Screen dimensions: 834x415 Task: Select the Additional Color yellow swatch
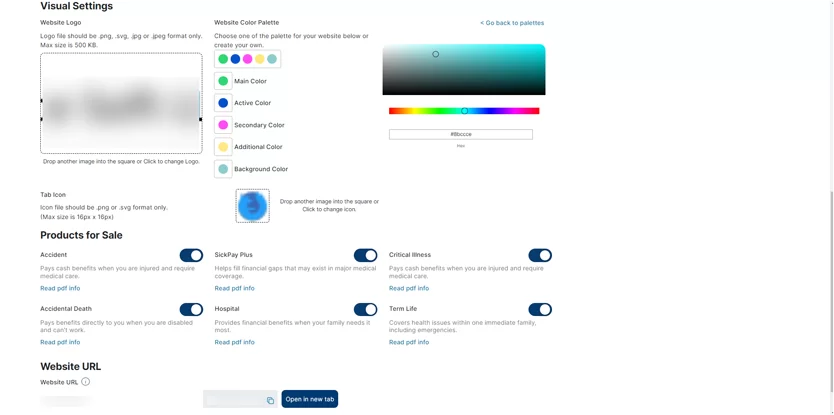(x=223, y=147)
